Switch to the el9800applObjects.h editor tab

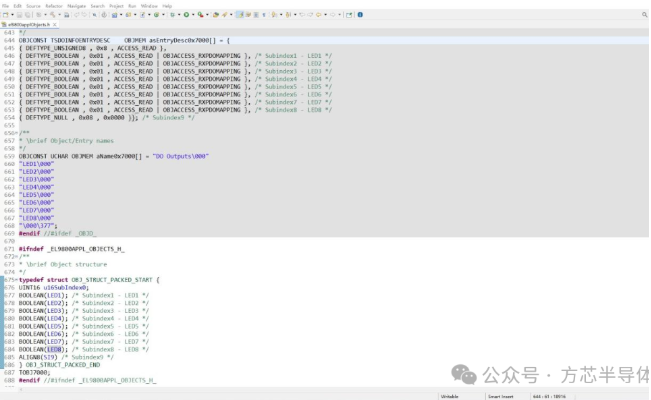(28, 25)
